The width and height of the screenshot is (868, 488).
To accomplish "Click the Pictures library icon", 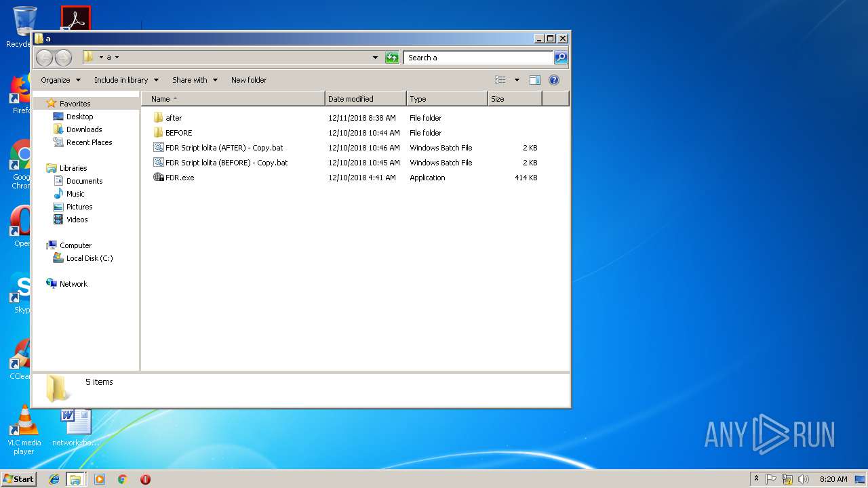I will click(x=58, y=207).
